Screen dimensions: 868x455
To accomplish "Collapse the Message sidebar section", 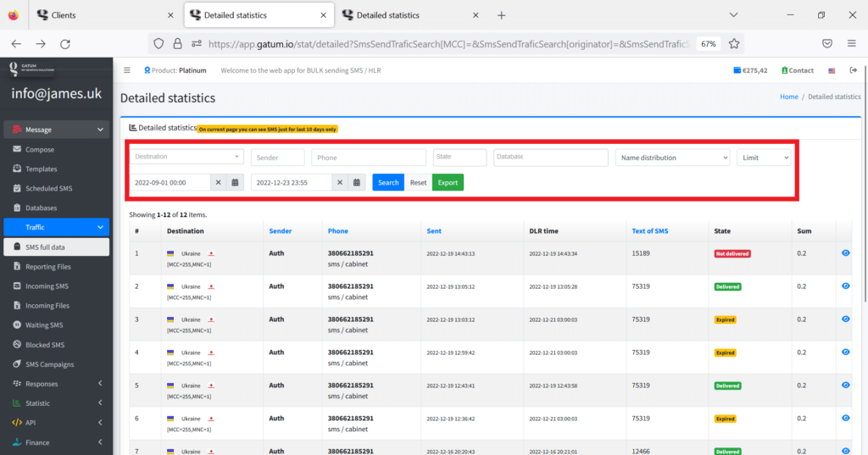I will click(57, 130).
